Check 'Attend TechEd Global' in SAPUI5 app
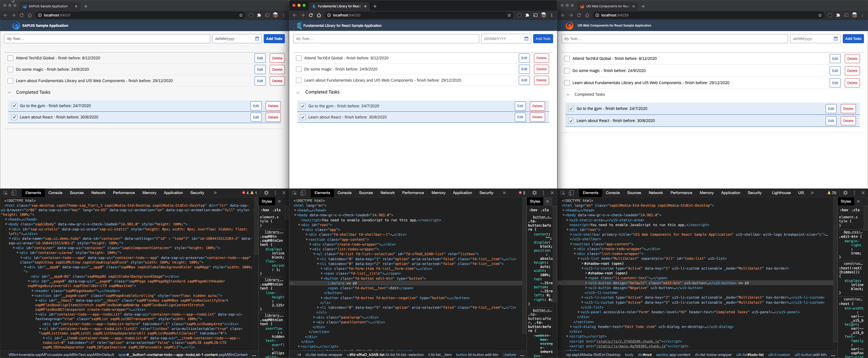The height and width of the screenshot is (358, 868). click(10, 58)
